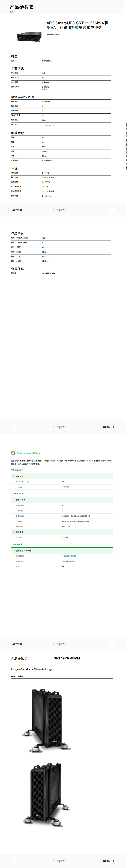Open the 产品环境文件 link

tap(66, 487)
